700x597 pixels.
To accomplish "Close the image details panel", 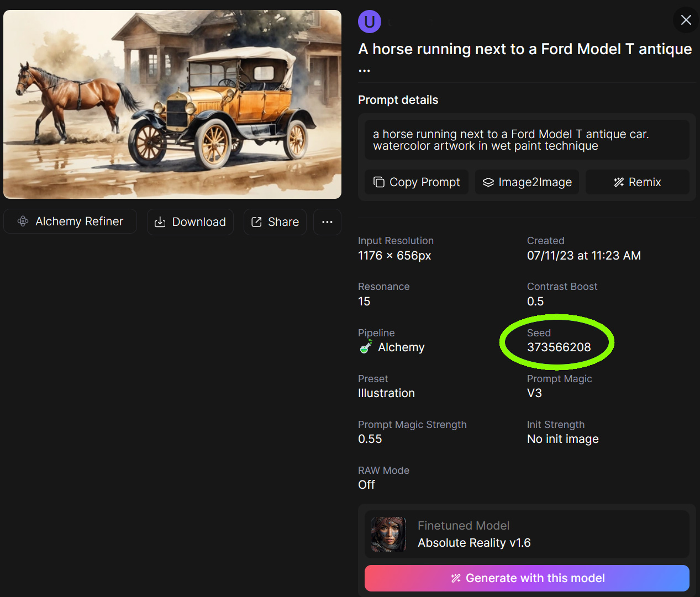I will tap(686, 20).
